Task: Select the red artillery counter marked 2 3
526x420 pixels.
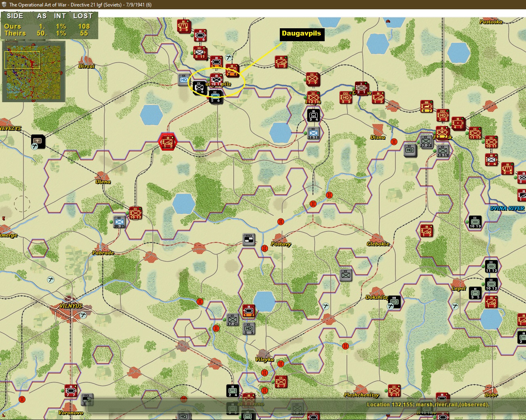Action: point(184,26)
